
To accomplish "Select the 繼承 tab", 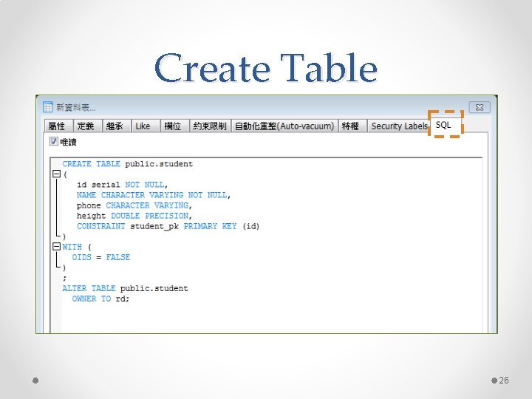I will [117, 126].
